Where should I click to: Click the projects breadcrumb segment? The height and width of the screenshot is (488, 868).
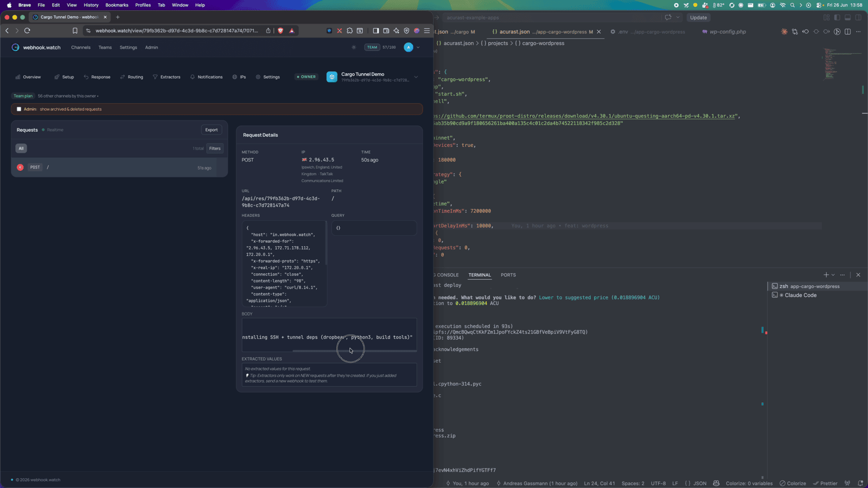[x=494, y=43]
